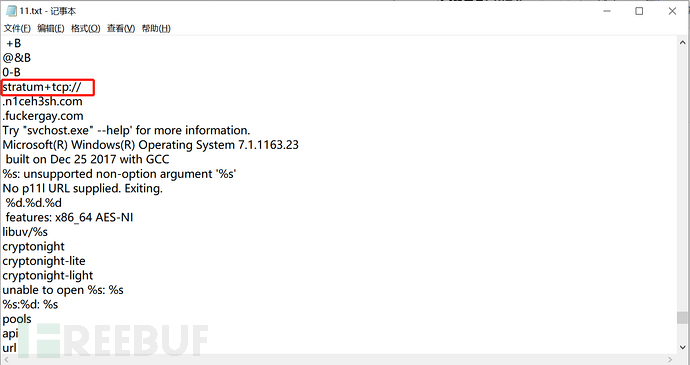Screen dimensions: 690x365
Task: Click the horizontal scrollbar right arrow
Action: pyautogui.click(x=671, y=359)
